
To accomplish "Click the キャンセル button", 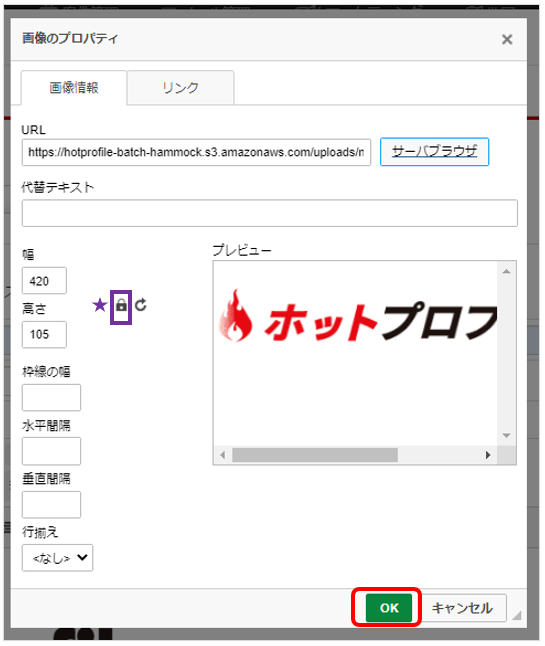I will [x=463, y=608].
